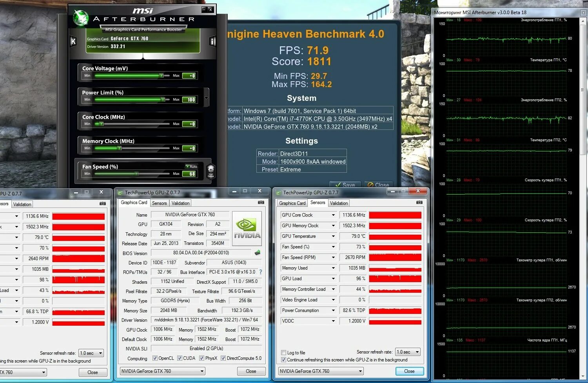Viewport: 588px width, 383px height.
Task: Click the camera screenshot icon in middle GPU-Z
Action: pyautogui.click(x=261, y=202)
